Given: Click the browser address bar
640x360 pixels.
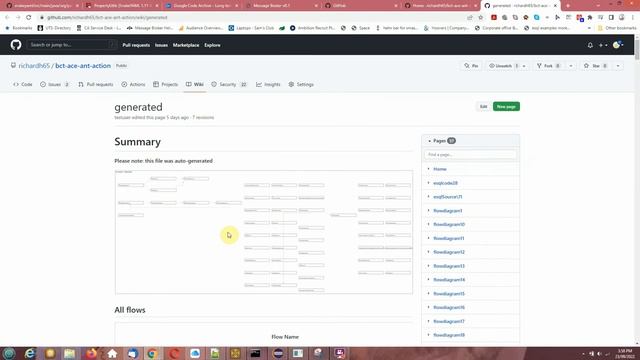Looking at the screenshot, I should [x=253, y=18].
